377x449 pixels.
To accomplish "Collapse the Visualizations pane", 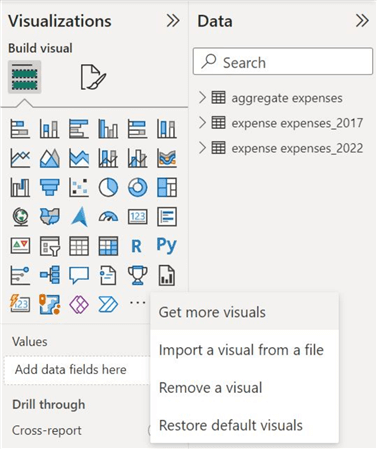I will 173,21.
